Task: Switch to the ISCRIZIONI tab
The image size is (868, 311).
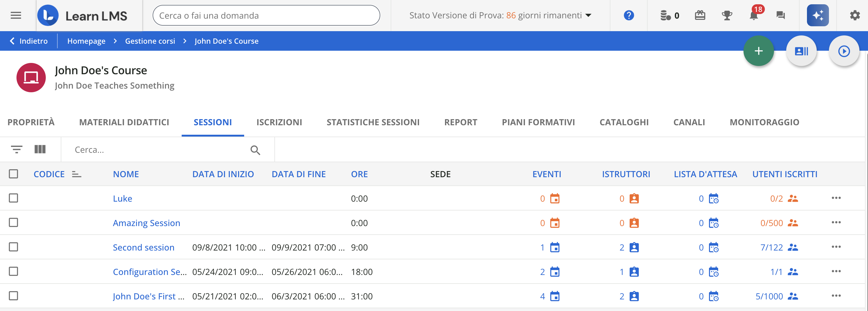Action: (279, 122)
